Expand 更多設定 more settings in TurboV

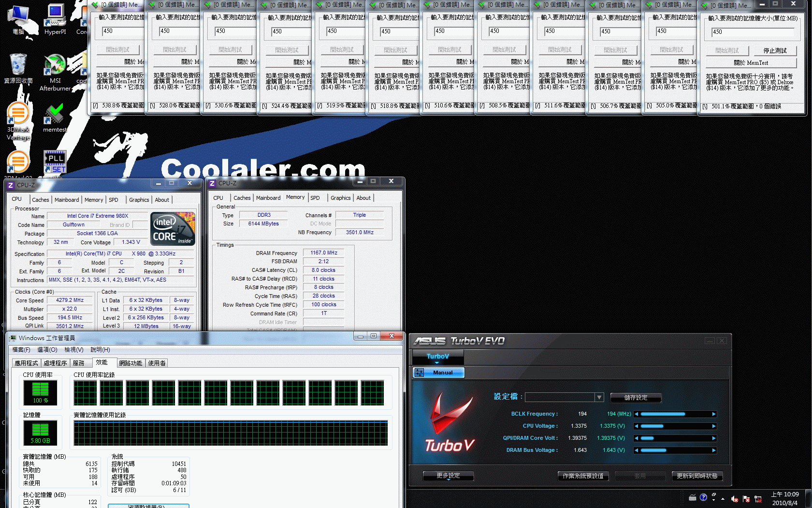click(448, 476)
